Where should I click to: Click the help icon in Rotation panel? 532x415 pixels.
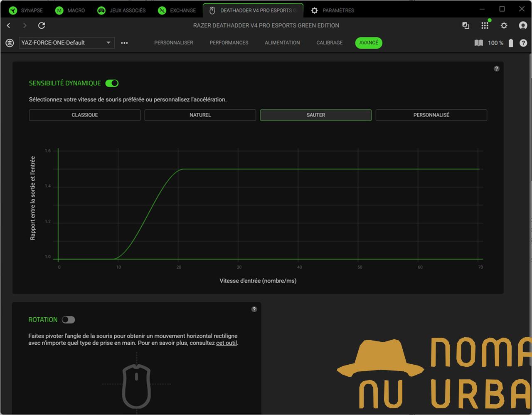pos(254,309)
